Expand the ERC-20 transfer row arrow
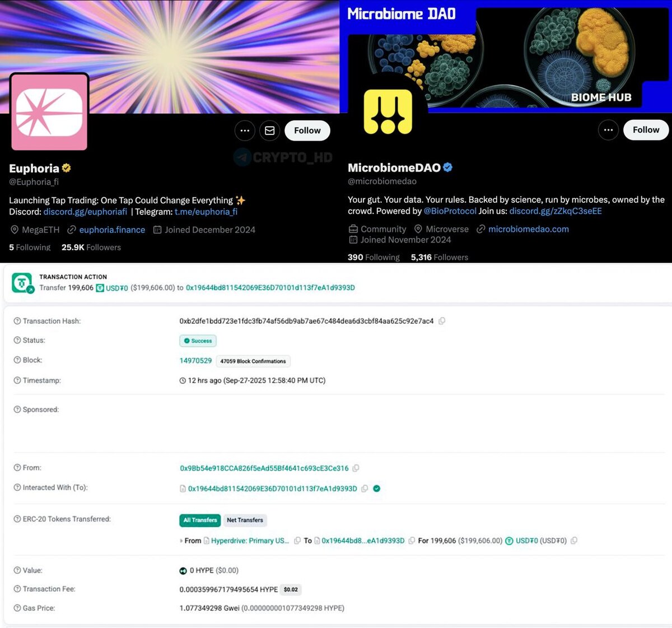This screenshot has width=672, height=628. (x=181, y=541)
